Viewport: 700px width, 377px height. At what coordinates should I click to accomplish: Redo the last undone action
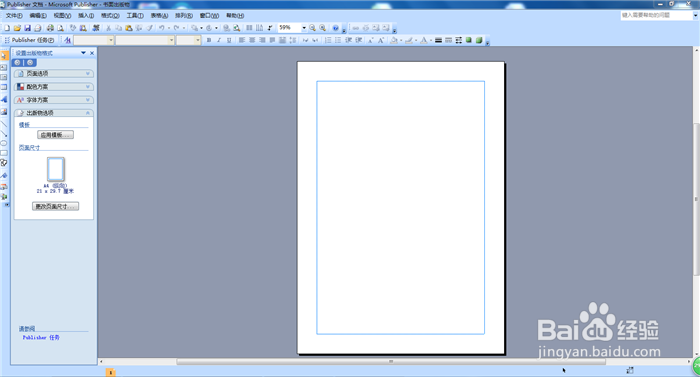click(176, 28)
